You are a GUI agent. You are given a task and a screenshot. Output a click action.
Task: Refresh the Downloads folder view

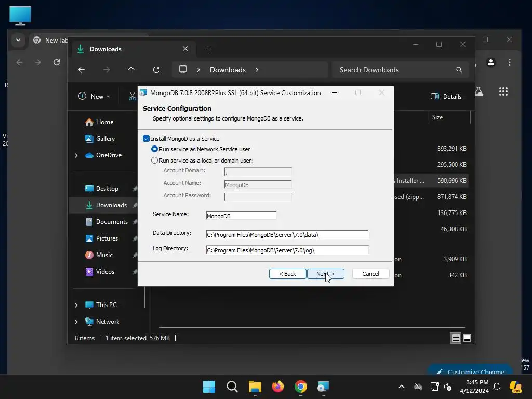[156, 70]
